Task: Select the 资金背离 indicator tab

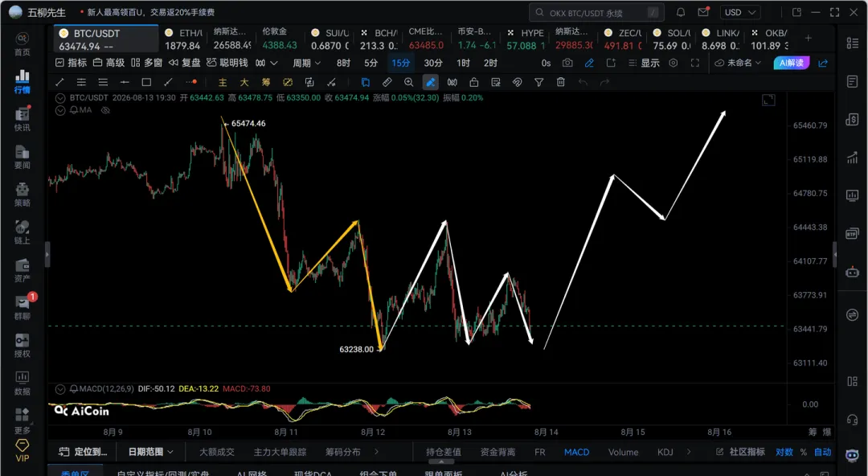Action: coord(497,452)
